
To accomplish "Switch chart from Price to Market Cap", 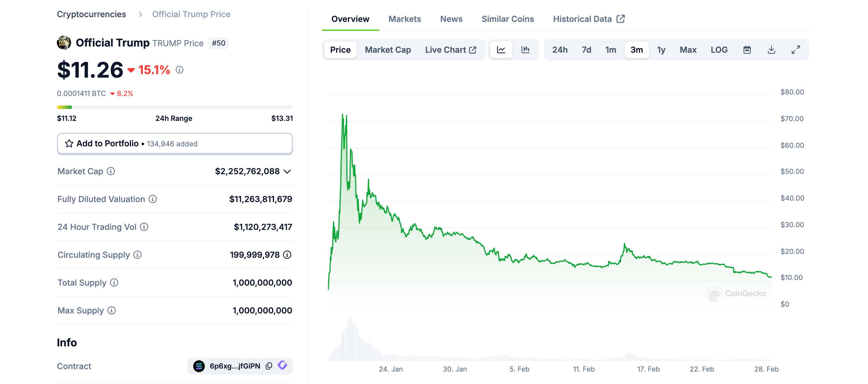I will [387, 49].
